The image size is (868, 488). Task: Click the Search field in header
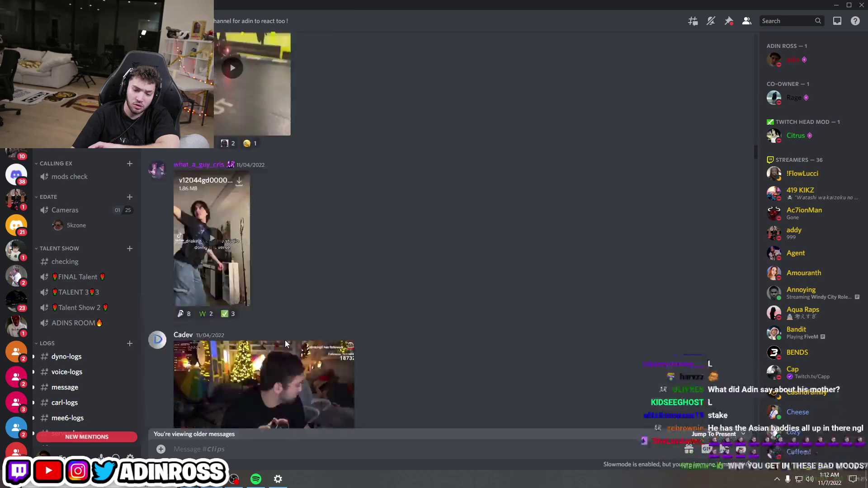[x=791, y=21]
